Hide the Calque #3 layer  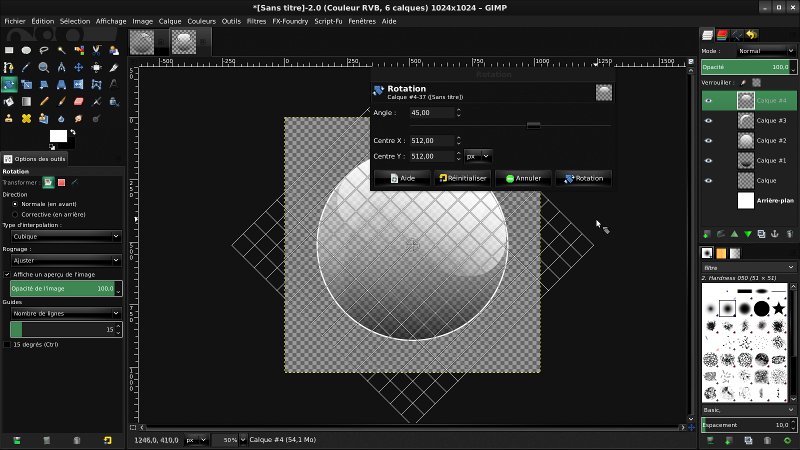709,120
